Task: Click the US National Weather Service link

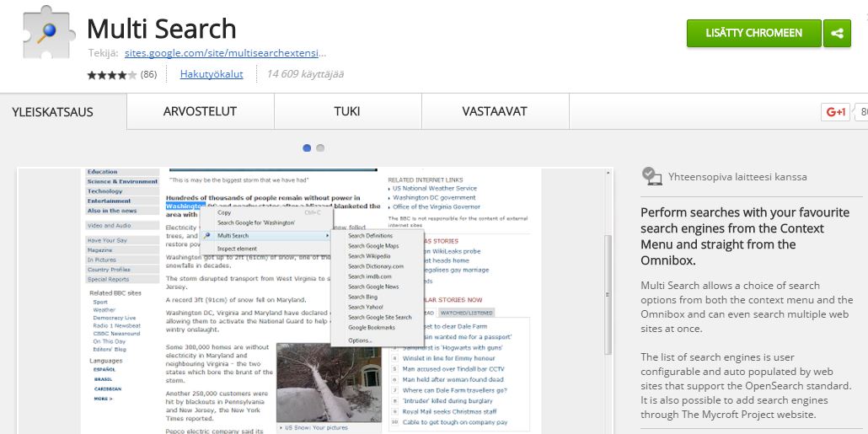Action: pos(435,188)
